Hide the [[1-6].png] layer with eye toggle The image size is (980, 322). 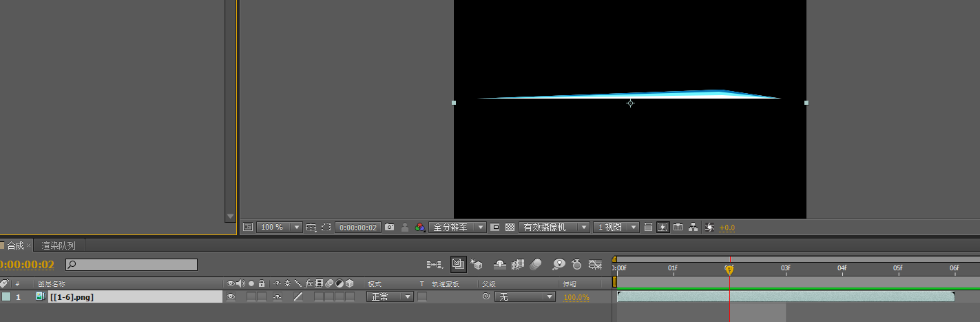tap(231, 296)
